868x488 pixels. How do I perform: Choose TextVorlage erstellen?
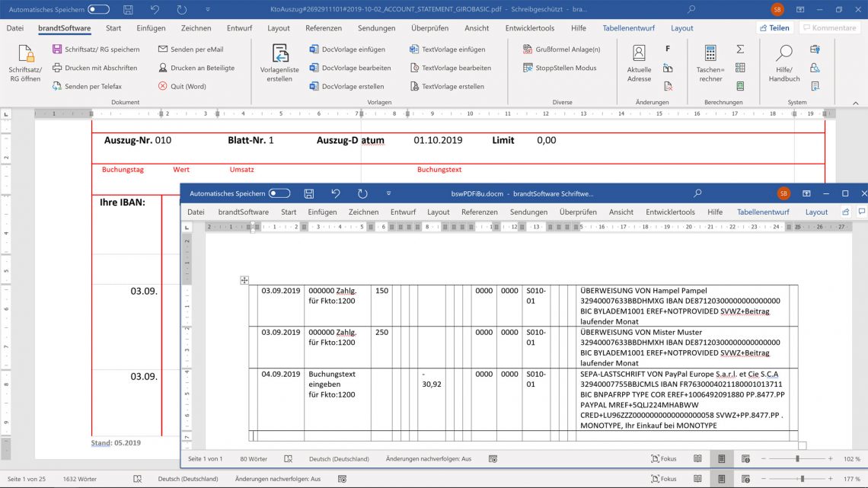(x=447, y=86)
